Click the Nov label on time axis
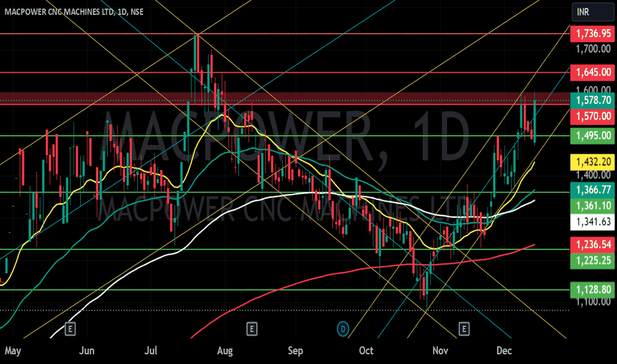 tap(440, 351)
